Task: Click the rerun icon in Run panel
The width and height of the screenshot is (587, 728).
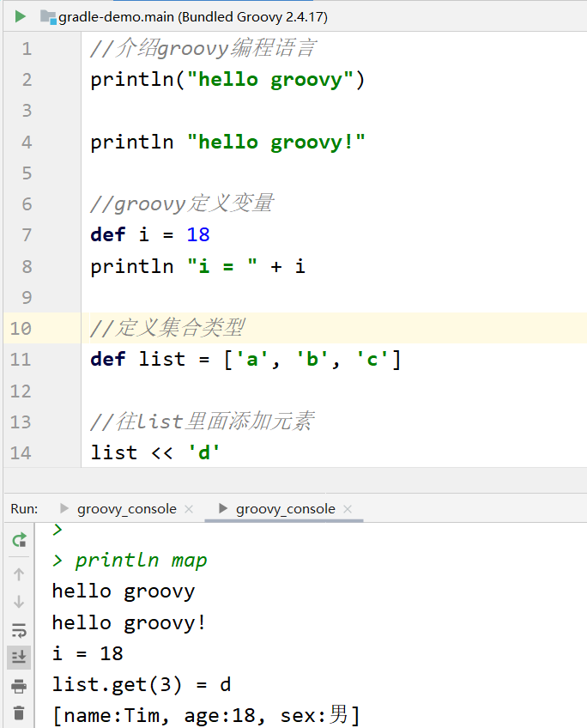Action: pos(19,540)
